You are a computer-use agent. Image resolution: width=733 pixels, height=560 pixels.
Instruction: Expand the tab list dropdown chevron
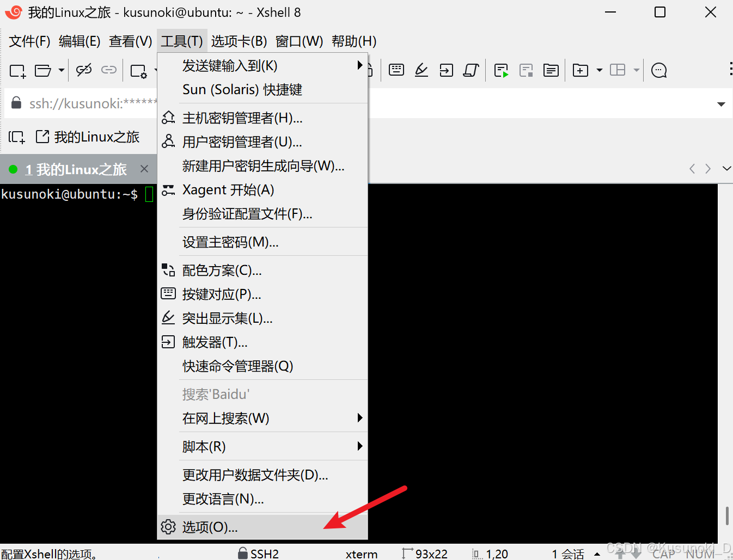[x=726, y=169]
